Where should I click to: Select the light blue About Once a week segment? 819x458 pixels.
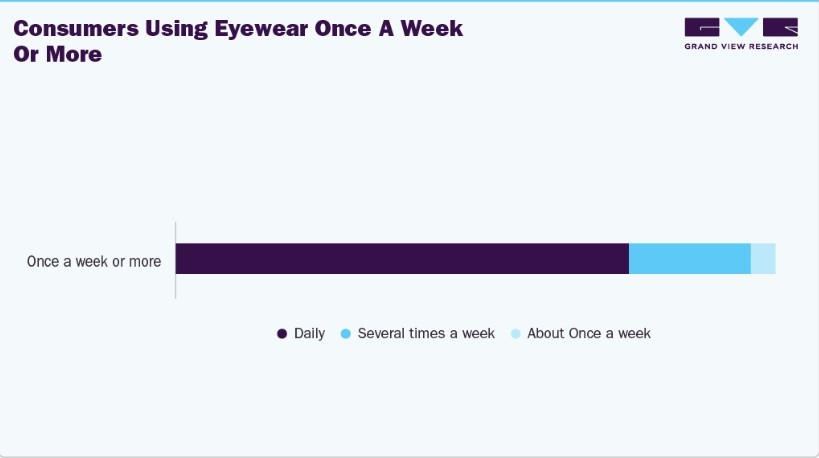pyautogui.click(x=763, y=259)
